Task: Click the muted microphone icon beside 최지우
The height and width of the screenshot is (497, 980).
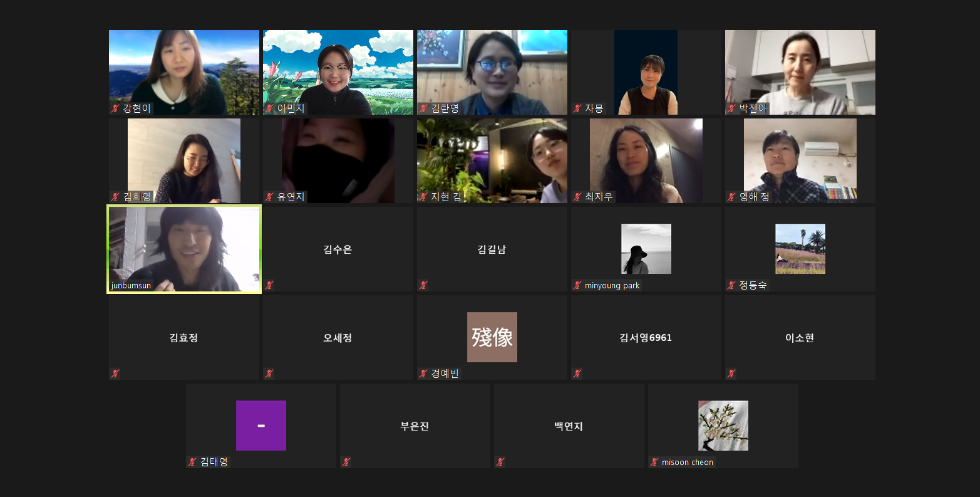Action: pos(577,197)
